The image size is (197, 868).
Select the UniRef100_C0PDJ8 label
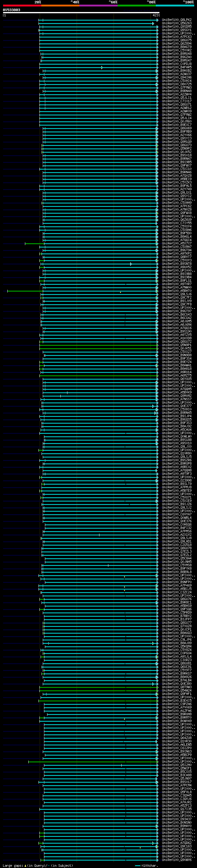tap(177, 64)
